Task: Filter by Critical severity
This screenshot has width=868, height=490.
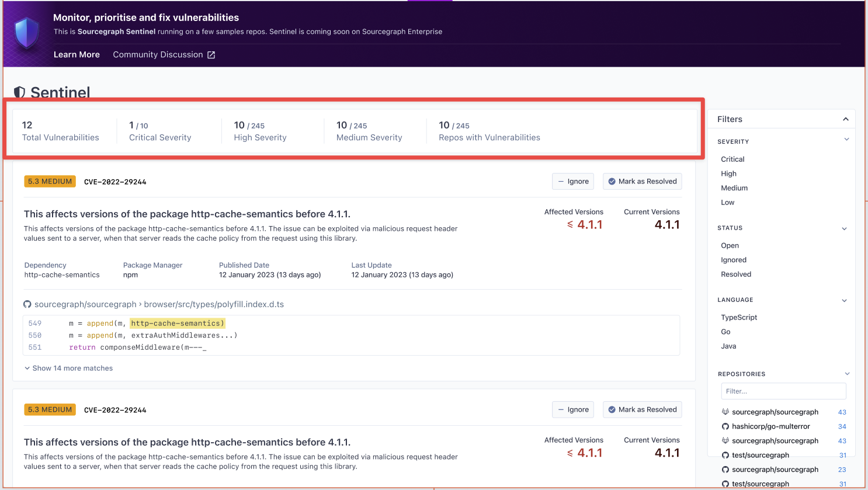Action: click(x=732, y=159)
